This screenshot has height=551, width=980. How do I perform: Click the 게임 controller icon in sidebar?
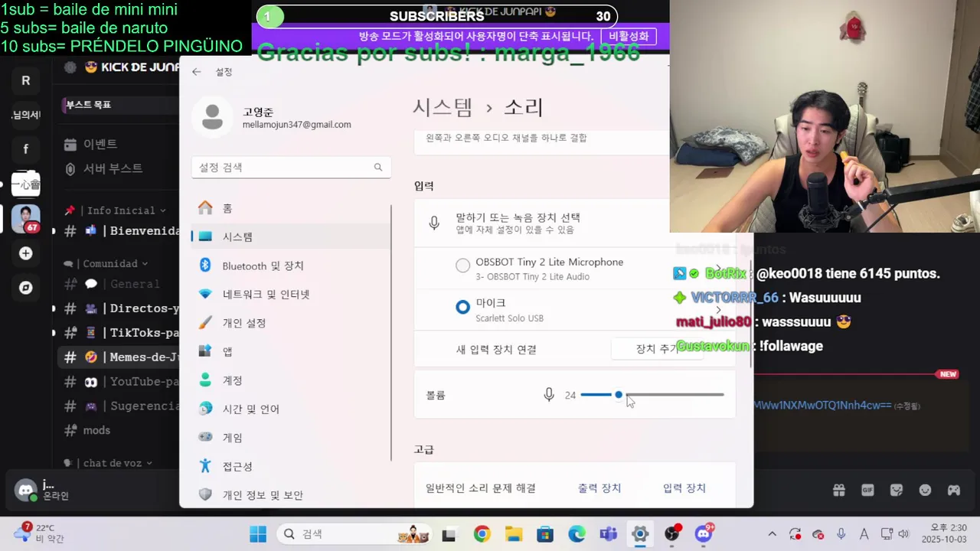pos(205,437)
